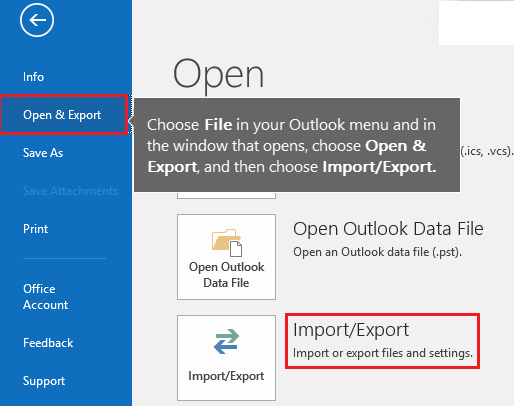Click the green and blue arrows Import/Export icon
Image resolution: width=514 pixels, height=406 pixels.
[226, 342]
